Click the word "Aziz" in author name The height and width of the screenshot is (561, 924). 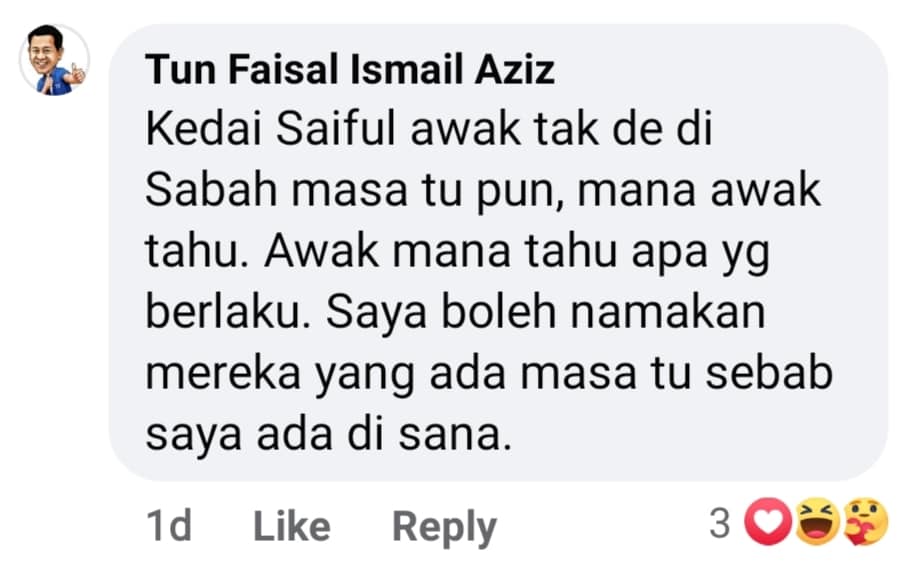514,70
